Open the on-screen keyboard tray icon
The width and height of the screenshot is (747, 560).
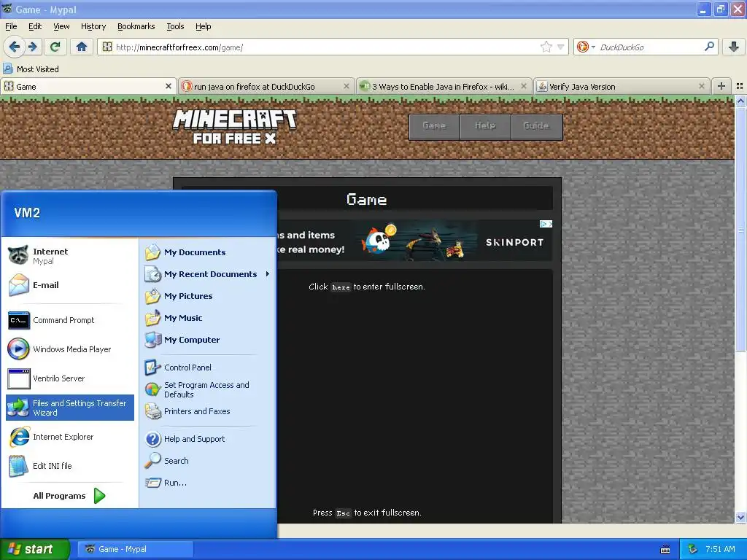665,550
